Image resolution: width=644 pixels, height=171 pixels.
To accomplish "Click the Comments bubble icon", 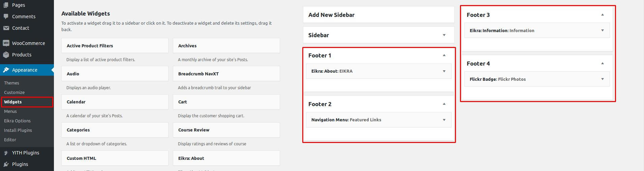I will pyautogui.click(x=6, y=16).
